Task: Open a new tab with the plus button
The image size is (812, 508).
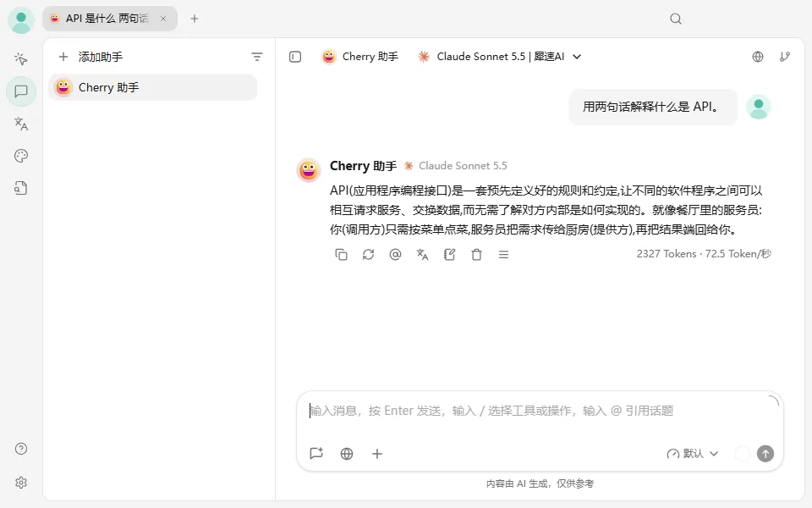Action: [195, 19]
